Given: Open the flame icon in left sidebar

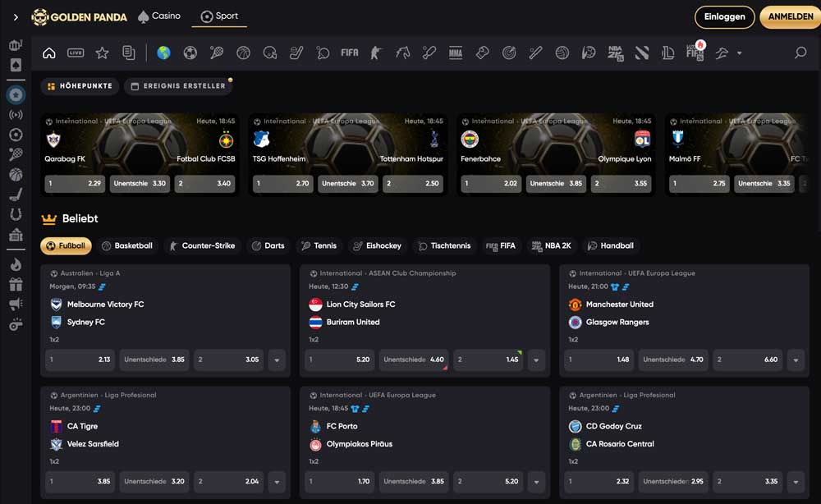Looking at the screenshot, I should [16, 264].
